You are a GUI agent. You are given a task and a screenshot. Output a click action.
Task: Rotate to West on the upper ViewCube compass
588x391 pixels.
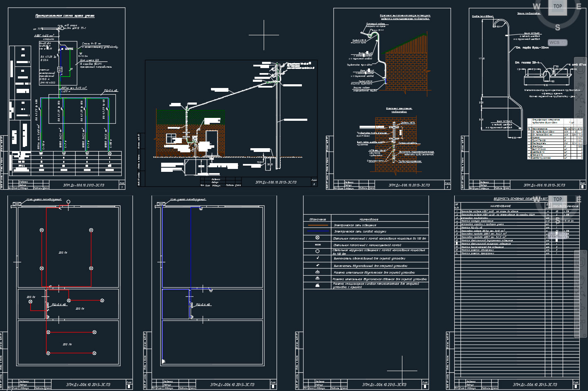(537, 6)
